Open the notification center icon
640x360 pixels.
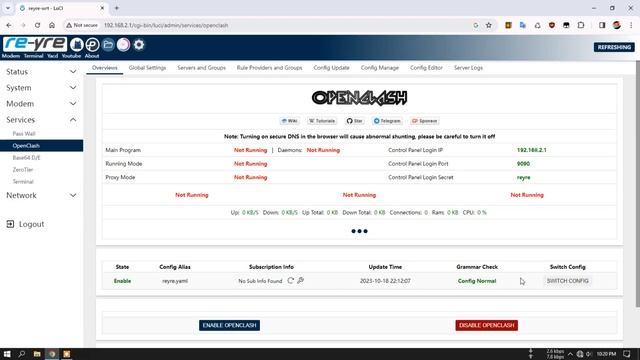pyautogui.click(x=627, y=354)
